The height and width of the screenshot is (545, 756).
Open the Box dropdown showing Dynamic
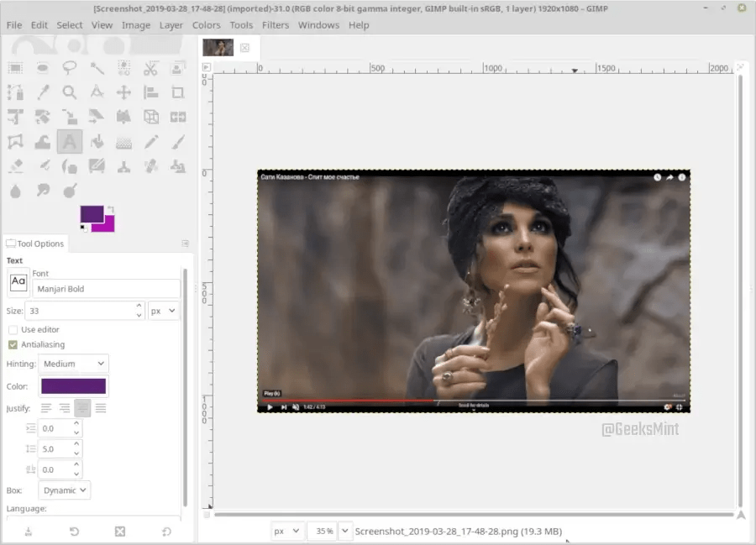[65, 490]
